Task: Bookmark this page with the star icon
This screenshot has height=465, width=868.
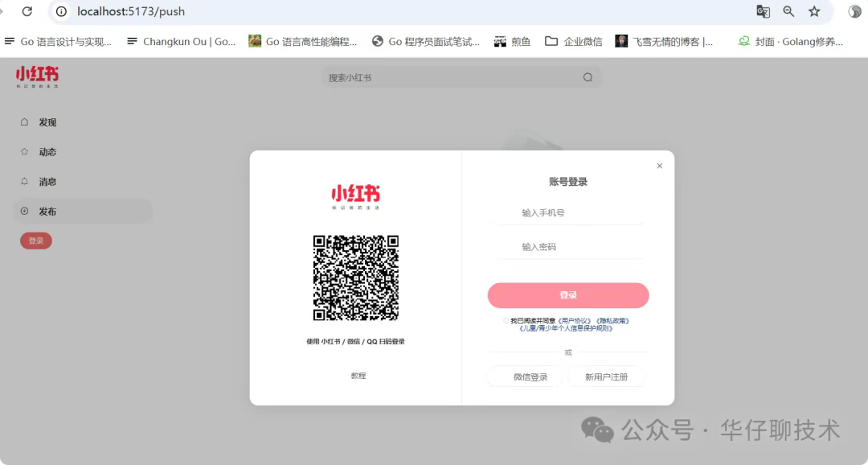Action: pos(813,11)
